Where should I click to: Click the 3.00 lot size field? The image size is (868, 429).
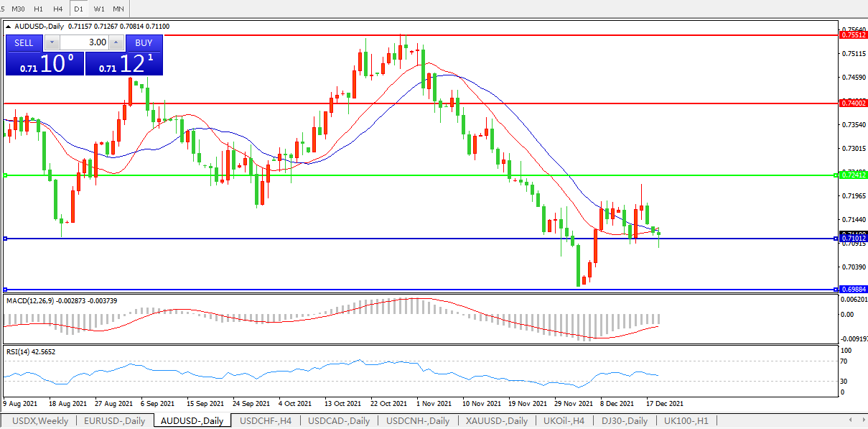pyautogui.click(x=84, y=43)
